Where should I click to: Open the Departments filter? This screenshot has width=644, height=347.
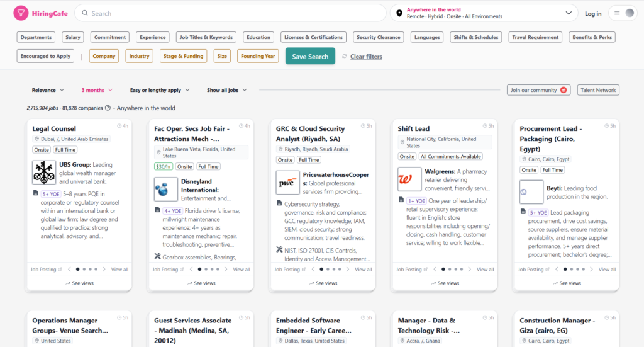(x=36, y=37)
